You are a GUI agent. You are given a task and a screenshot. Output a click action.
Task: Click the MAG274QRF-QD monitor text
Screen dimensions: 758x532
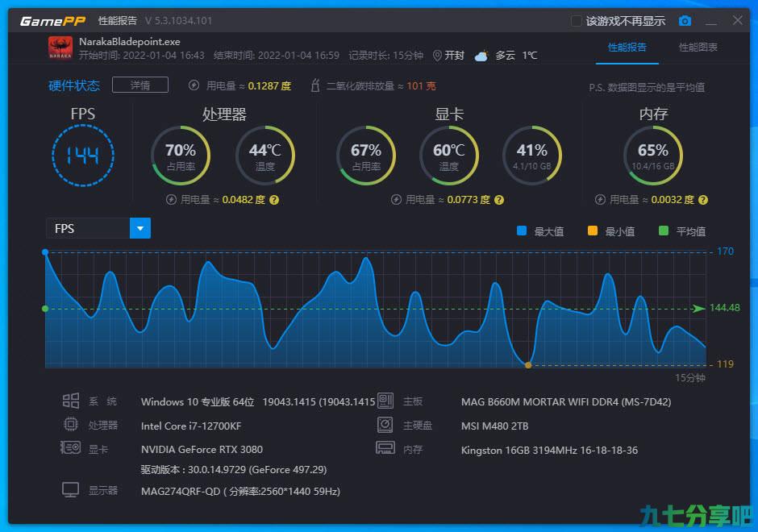coord(241,492)
